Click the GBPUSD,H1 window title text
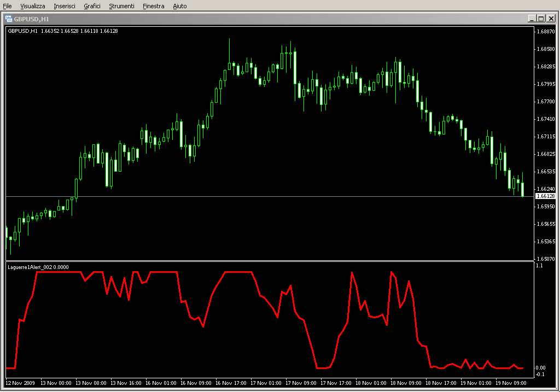Screen dimensions: 560x392 tap(31, 19)
